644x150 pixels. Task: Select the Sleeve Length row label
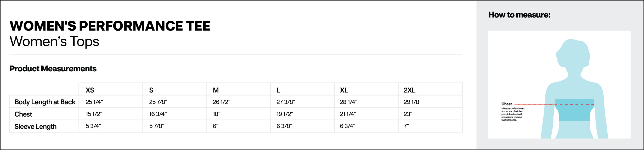pyautogui.click(x=36, y=126)
